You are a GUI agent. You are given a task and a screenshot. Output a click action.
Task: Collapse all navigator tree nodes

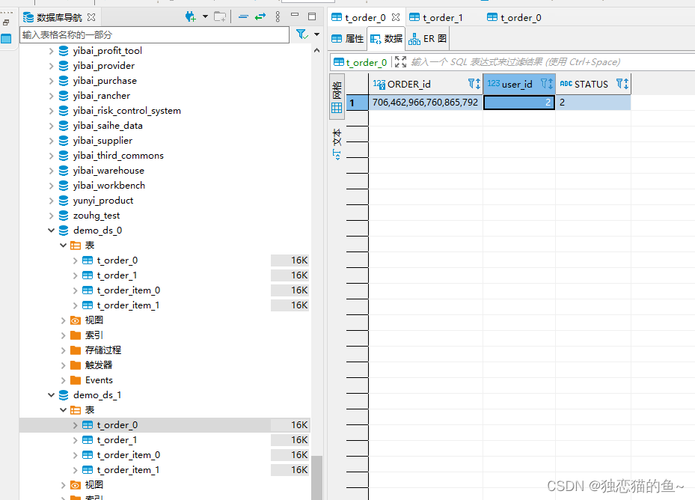tap(243, 17)
